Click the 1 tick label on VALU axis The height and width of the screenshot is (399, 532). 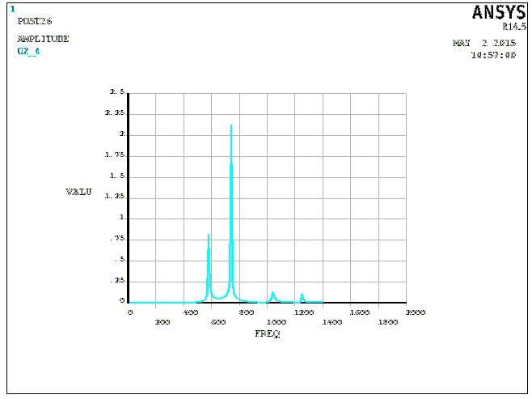[x=122, y=218]
